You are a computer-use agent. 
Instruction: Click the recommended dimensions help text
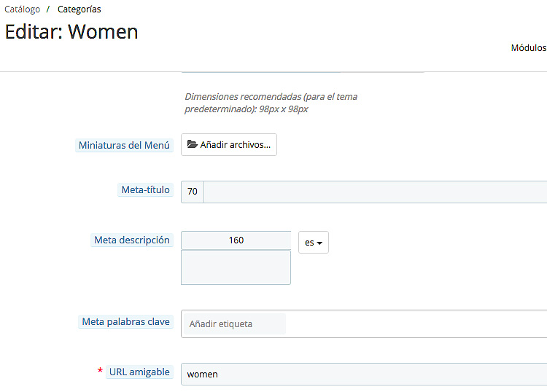coord(271,103)
